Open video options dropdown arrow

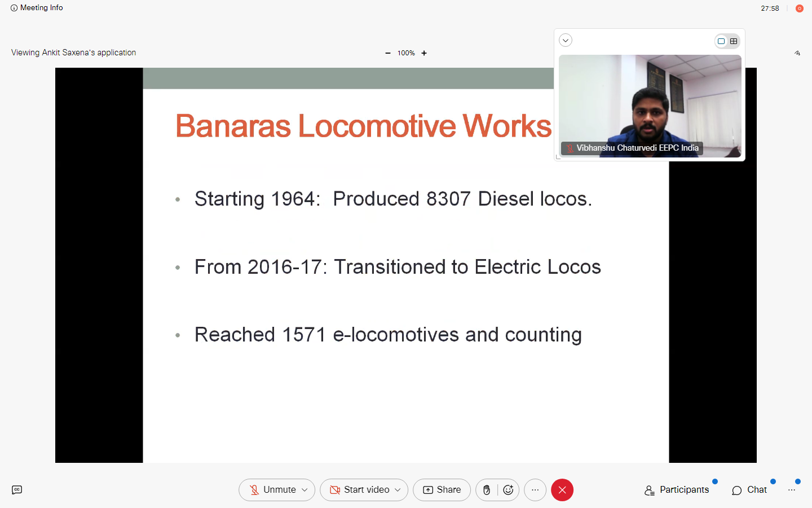tap(398, 490)
